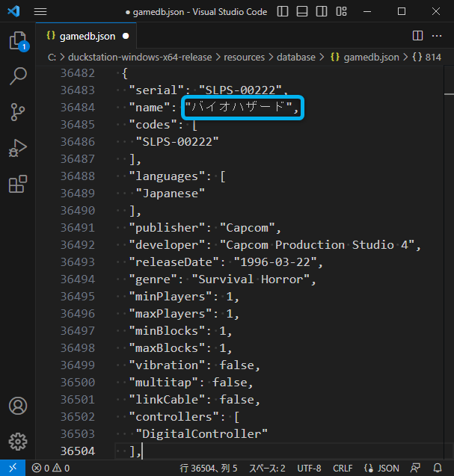Viewport: 454px width, 476px height.
Task: Select the gamedb.json editor tab
Action: 86,36
